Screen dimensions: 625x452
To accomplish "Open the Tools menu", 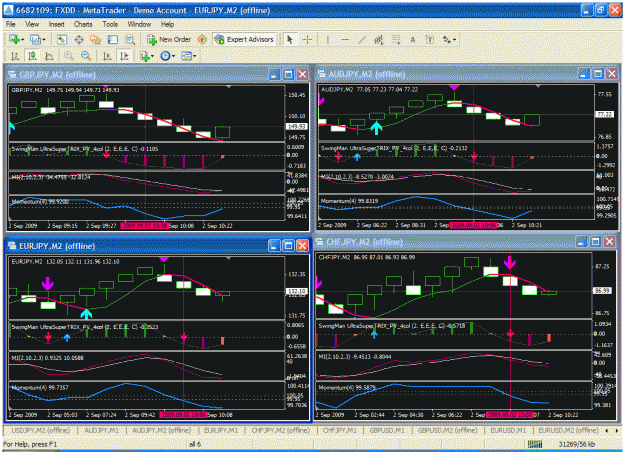I will pos(110,24).
